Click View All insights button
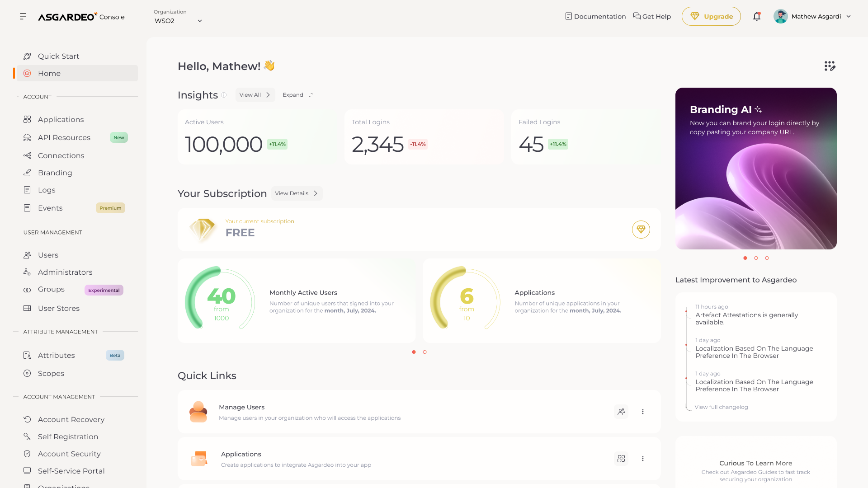The width and height of the screenshot is (868, 488). pos(255,95)
